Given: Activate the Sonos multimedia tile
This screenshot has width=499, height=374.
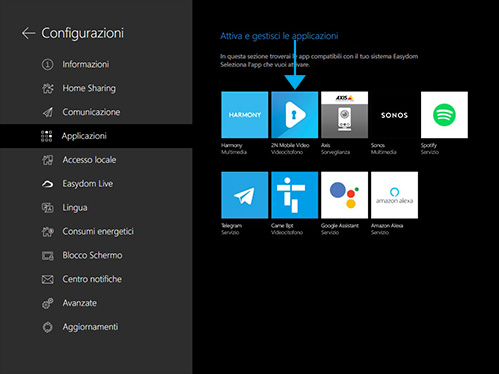Looking at the screenshot, I should pyautogui.click(x=394, y=115).
